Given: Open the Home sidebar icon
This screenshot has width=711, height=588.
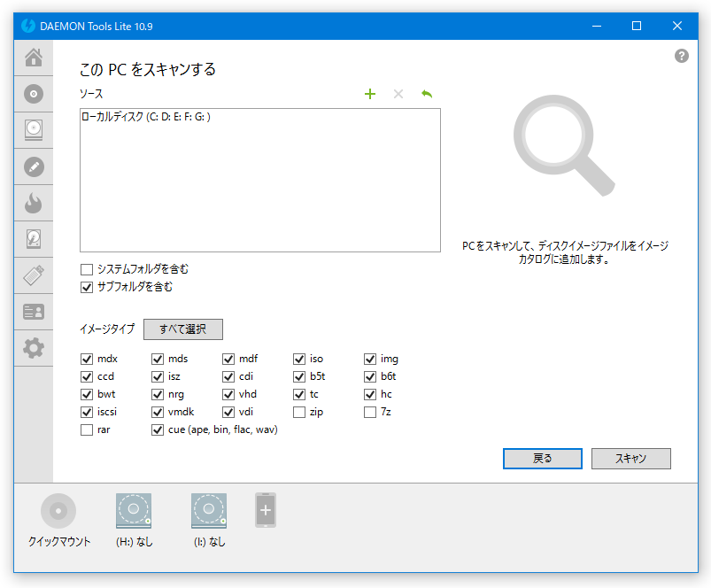Looking at the screenshot, I should pyautogui.click(x=34, y=58).
